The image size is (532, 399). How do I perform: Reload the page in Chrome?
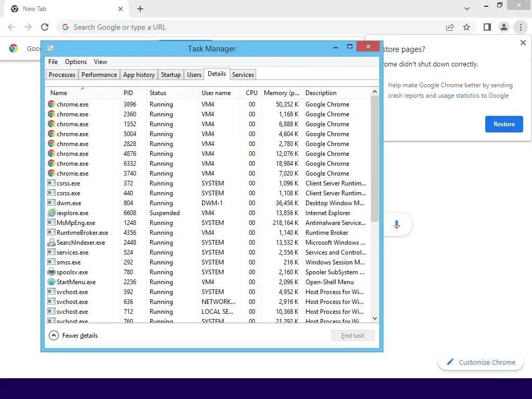(x=45, y=27)
